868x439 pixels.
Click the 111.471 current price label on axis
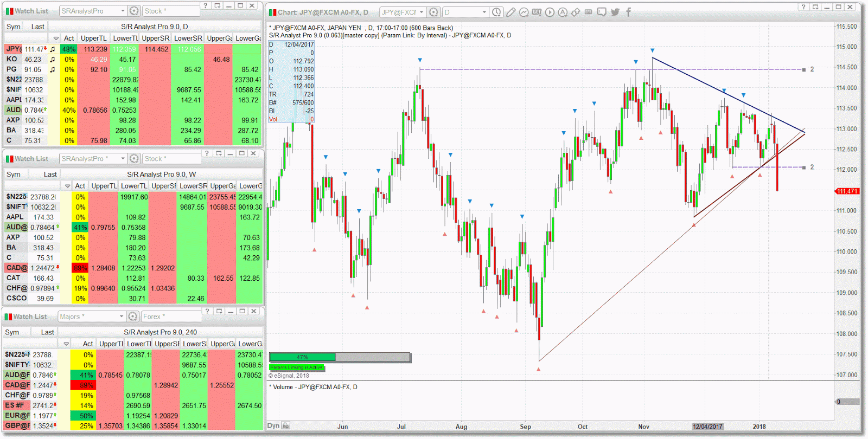coord(847,191)
